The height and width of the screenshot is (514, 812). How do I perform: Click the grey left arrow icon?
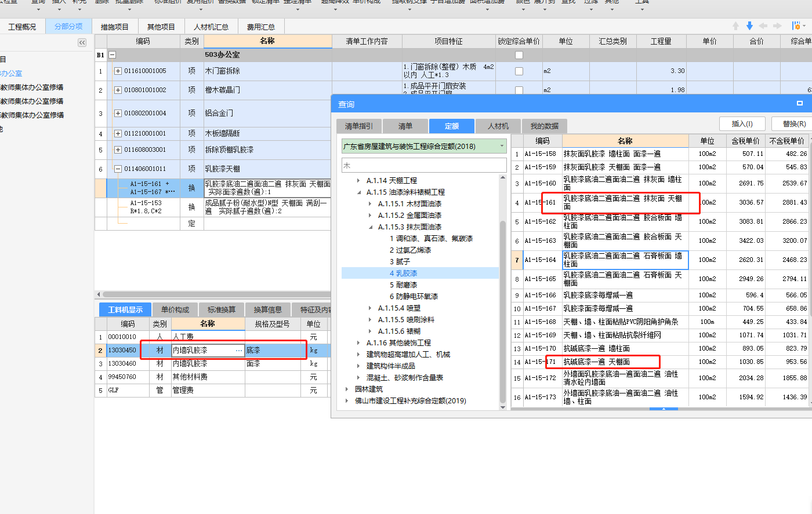pos(763,26)
